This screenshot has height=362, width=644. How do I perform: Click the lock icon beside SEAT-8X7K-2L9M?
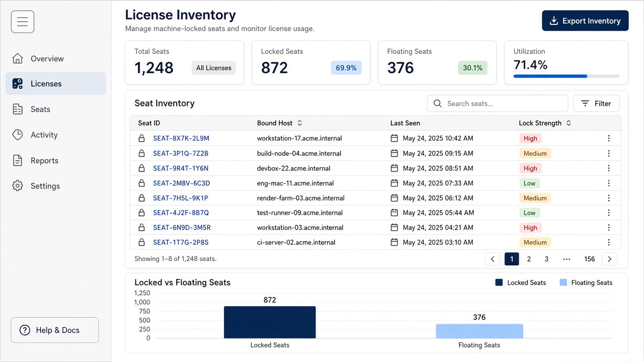click(142, 138)
